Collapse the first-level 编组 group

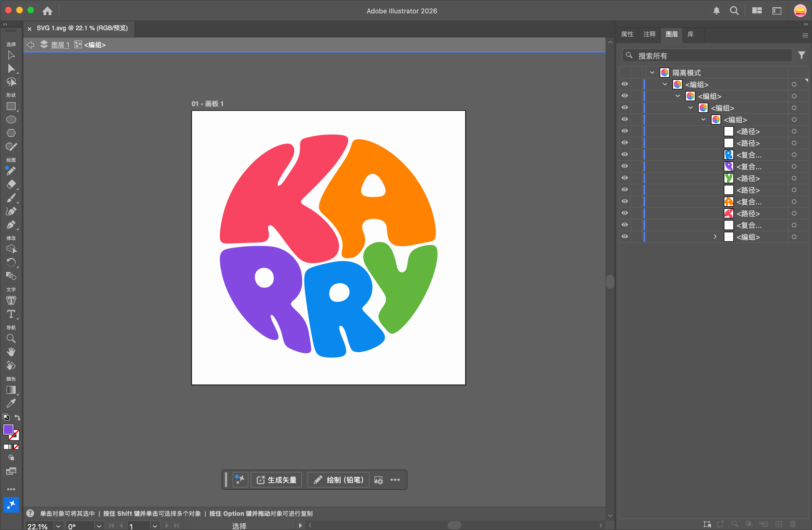665,84
